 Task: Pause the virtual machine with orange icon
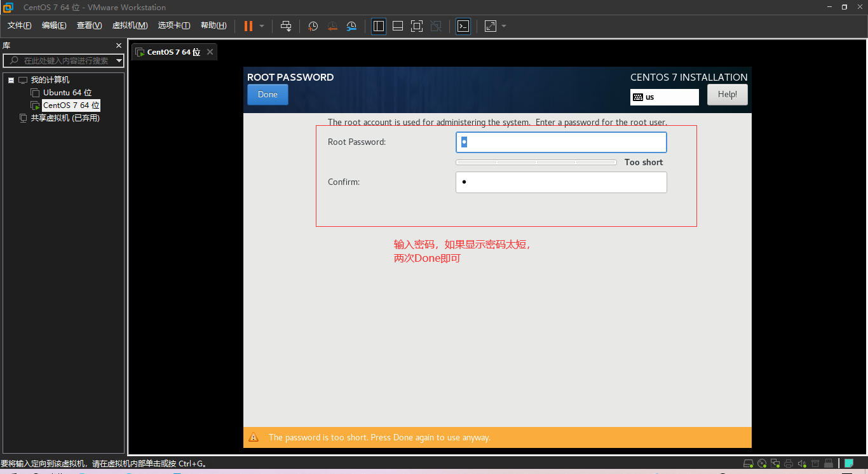(x=248, y=26)
